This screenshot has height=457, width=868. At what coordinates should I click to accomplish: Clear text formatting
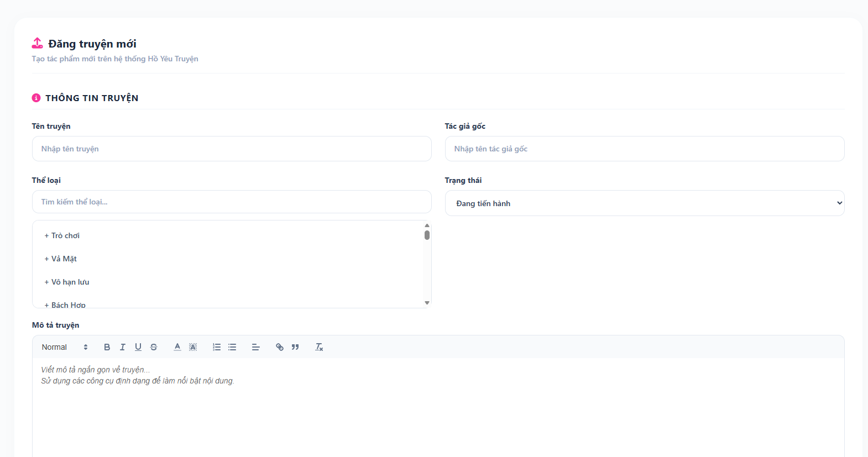click(x=319, y=347)
